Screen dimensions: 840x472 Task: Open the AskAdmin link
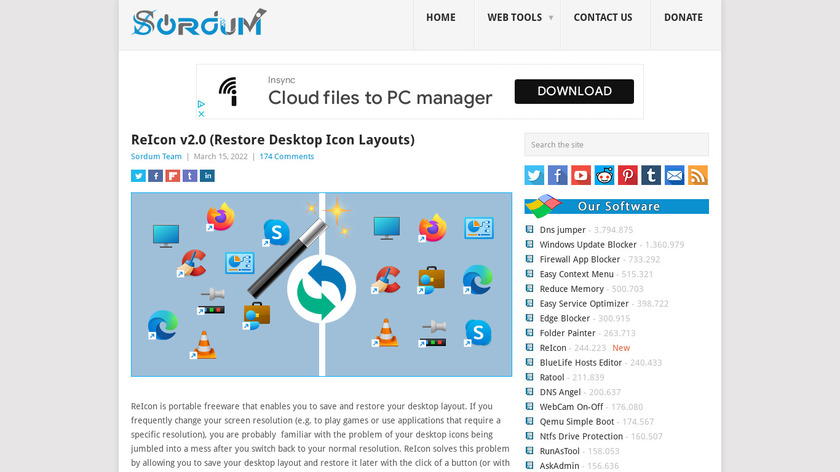click(x=559, y=466)
